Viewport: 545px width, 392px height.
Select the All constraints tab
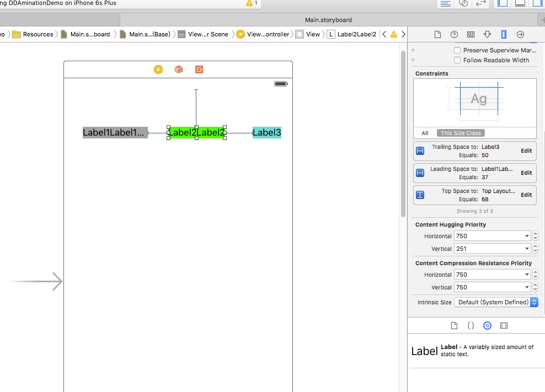[425, 133]
